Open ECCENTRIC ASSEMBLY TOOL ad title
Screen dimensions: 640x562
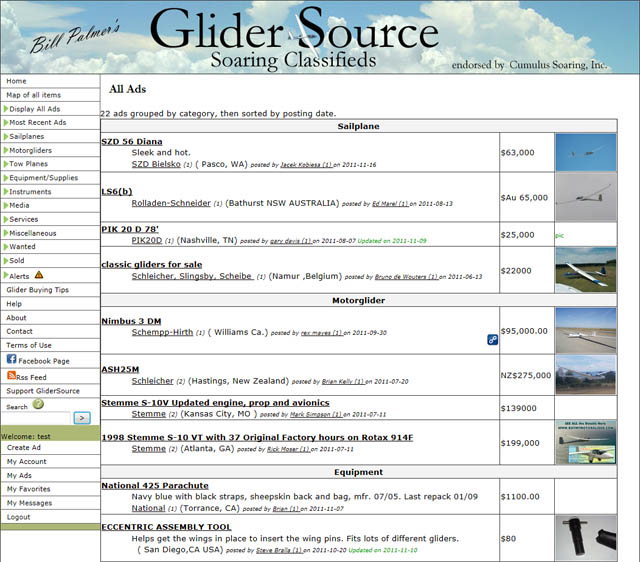click(x=167, y=527)
